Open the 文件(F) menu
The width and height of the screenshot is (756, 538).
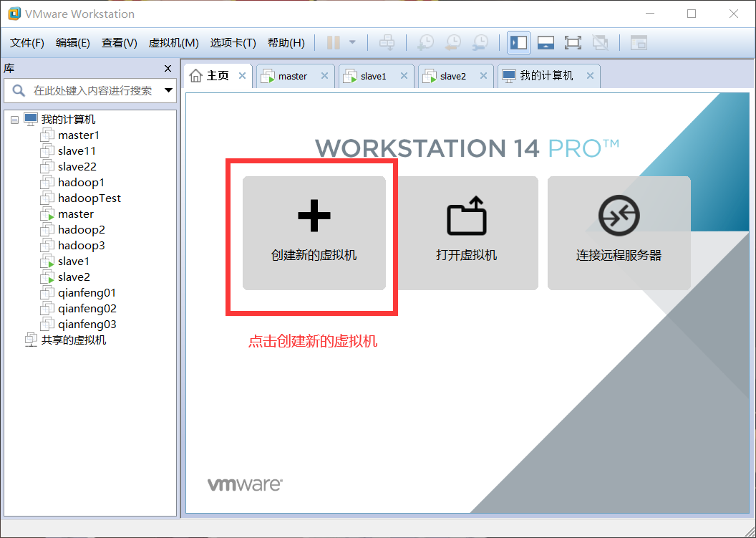tap(27, 43)
